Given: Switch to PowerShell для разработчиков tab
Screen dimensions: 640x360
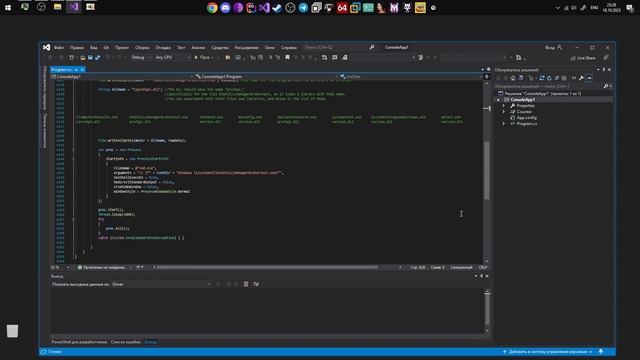Looking at the screenshot, I should pyautogui.click(x=79, y=342).
